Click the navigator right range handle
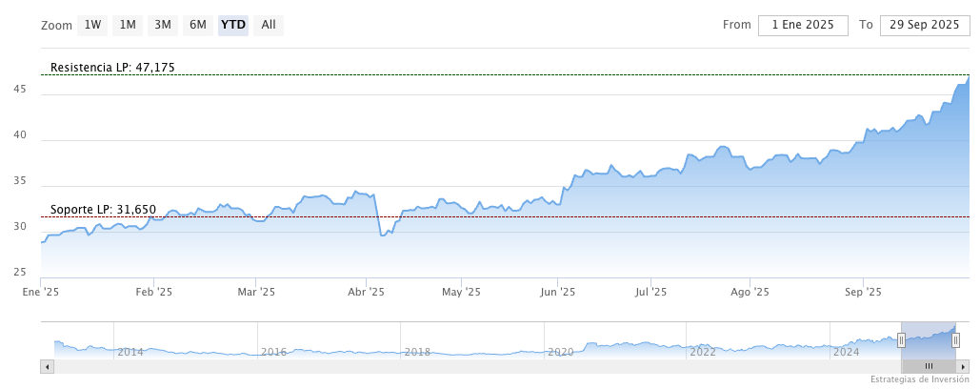The width and height of the screenshot is (980, 389). pyautogui.click(x=955, y=340)
